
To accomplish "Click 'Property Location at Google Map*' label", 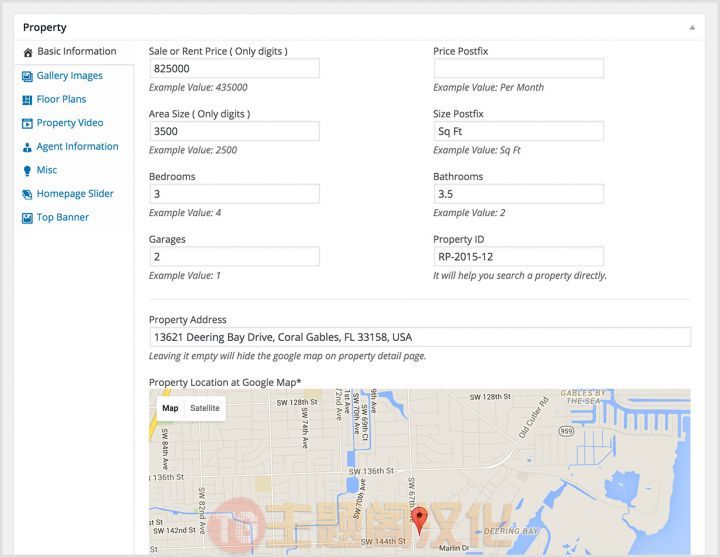I will click(225, 382).
